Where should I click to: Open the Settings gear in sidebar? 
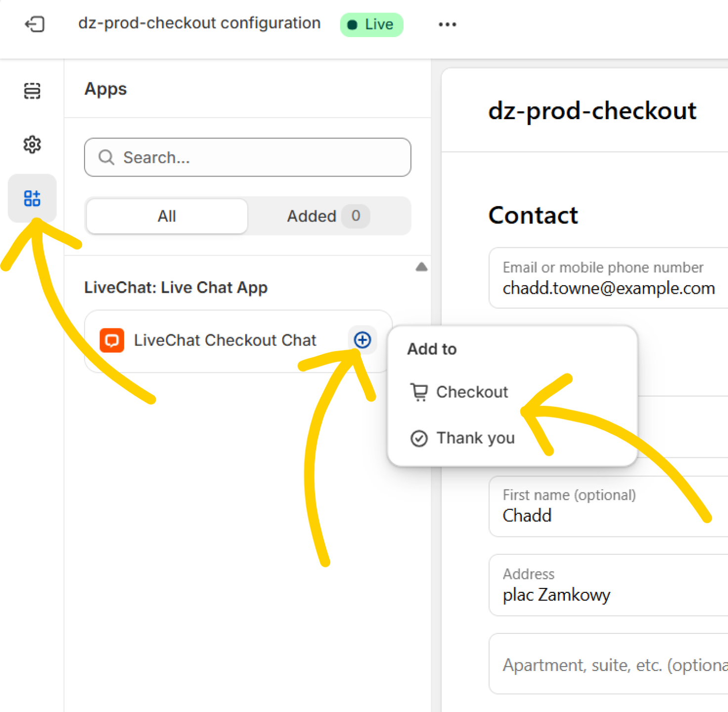pyautogui.click(x=32, y=144)
